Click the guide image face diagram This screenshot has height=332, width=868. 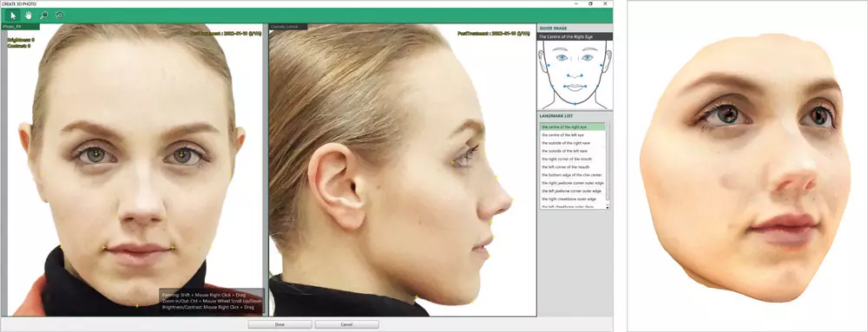coord(575,75)
